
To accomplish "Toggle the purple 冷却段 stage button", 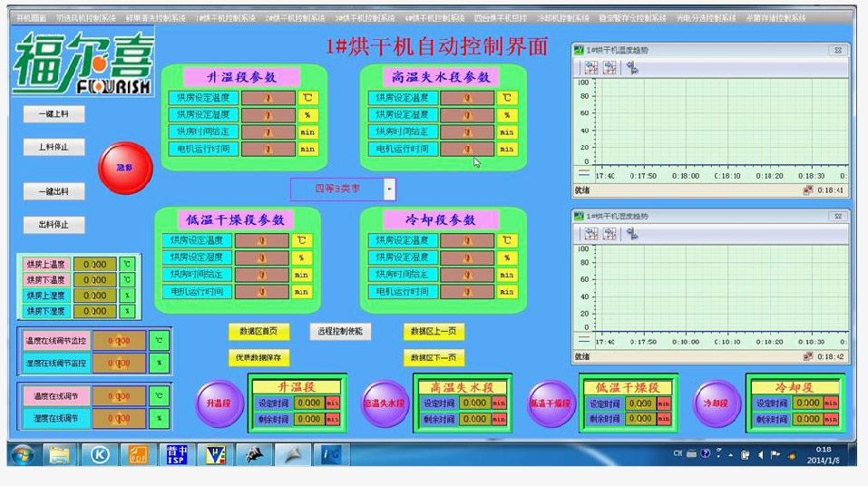I will [x=717, y=403].
